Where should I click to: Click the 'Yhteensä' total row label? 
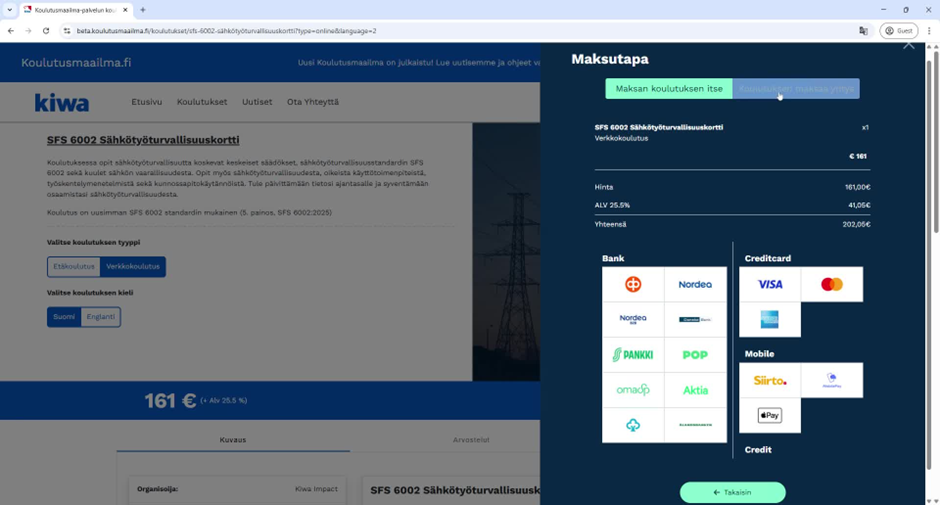tap(610, 224)
